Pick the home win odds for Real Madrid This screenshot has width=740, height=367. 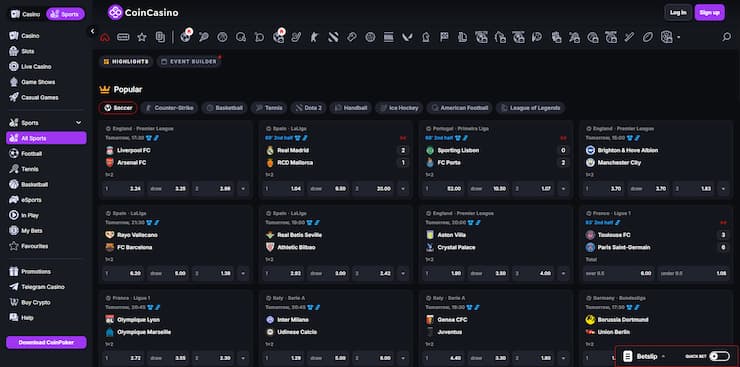click(x=283, y=189)
